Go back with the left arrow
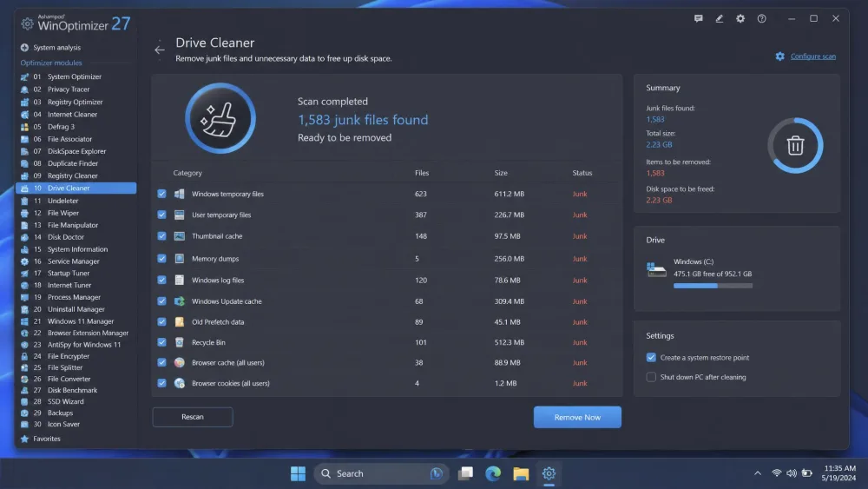This screenshot has height=489, width=868. [160, 50]
